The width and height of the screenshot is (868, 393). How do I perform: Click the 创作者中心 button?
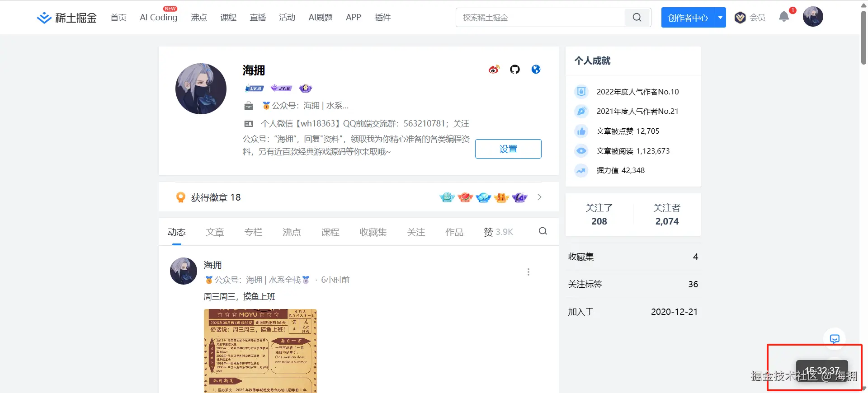coord(688,18)
